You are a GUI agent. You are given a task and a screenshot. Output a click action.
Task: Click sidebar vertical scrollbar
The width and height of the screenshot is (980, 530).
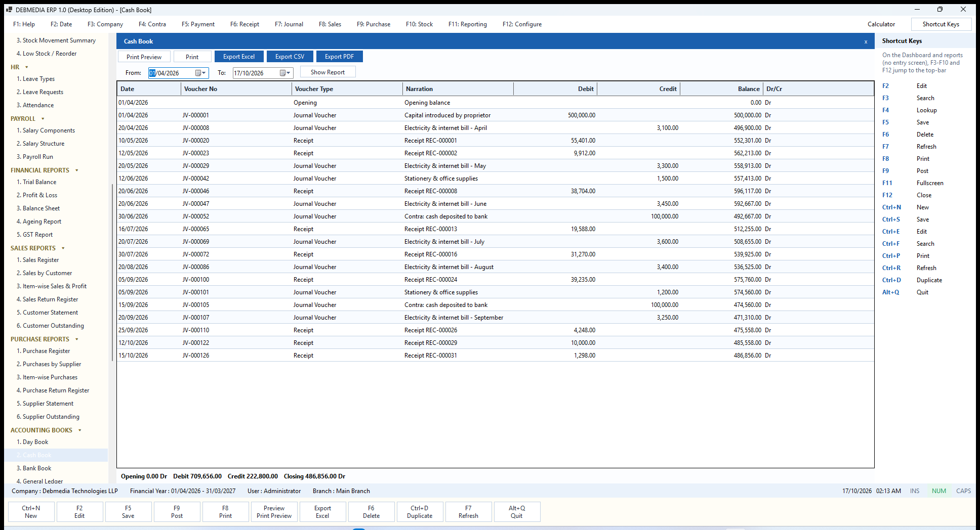click(112, 273)
